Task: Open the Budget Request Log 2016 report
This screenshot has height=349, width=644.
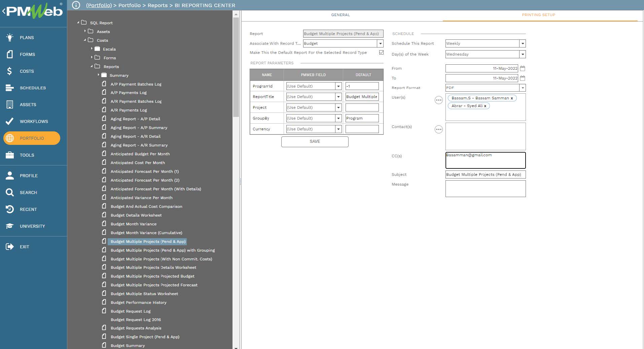Action: [136, 320]
